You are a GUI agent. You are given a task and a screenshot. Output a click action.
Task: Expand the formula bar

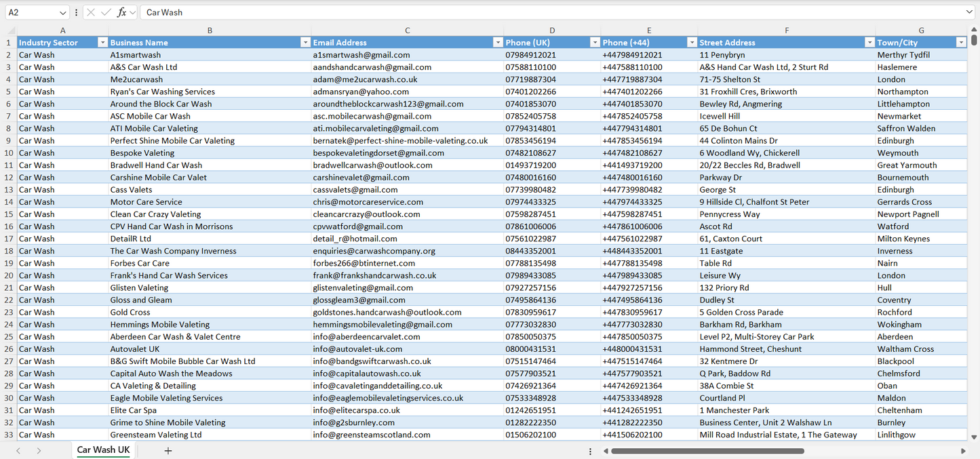click(969, 12)
